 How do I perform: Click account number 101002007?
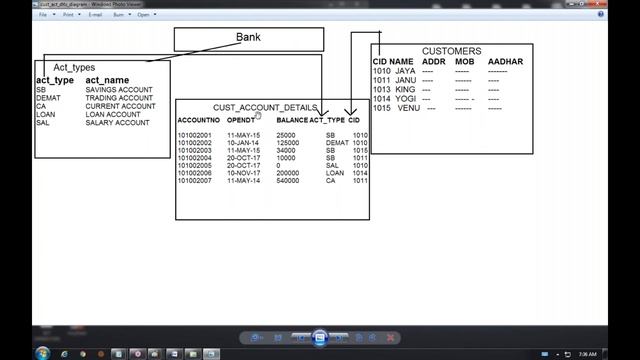pyautogui.click(x=195, y=180)
